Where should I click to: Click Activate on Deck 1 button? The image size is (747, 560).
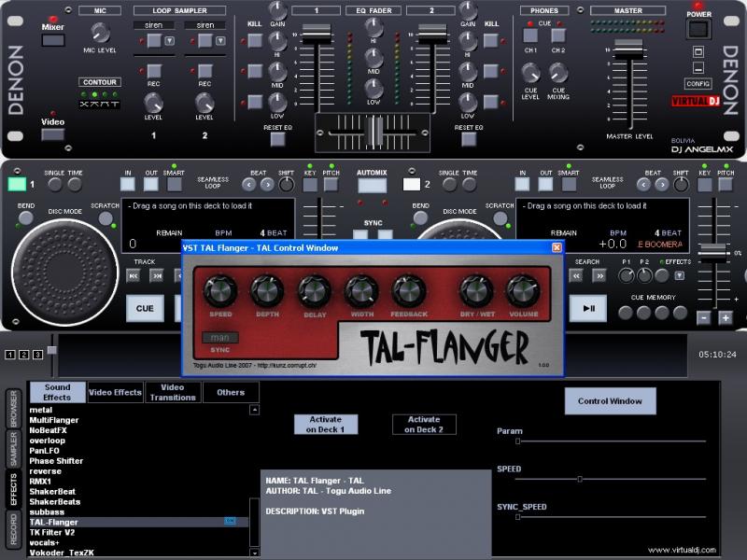pos(325,425)
